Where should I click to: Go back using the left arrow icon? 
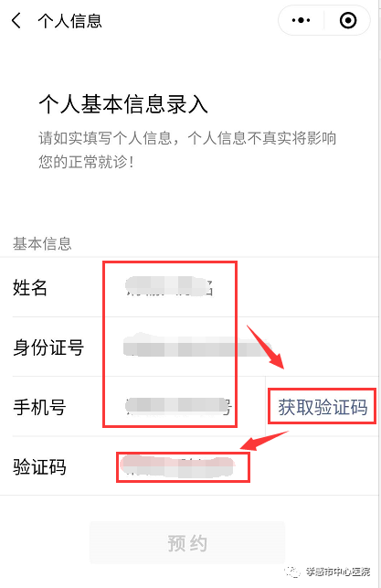coord(16,20)
